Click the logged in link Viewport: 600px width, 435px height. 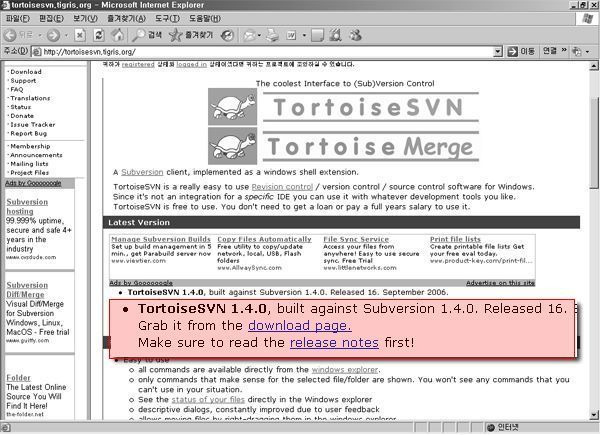pos(191,64)
